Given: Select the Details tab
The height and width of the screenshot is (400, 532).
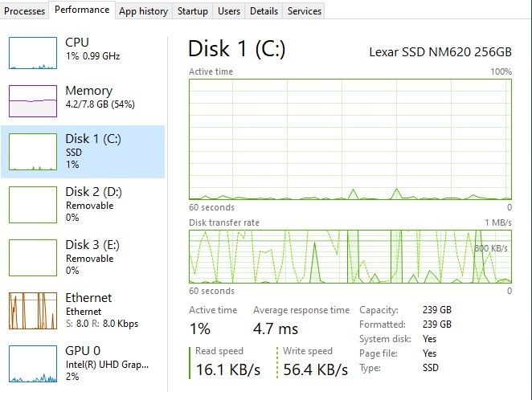Looking at the screenshot, I should pyautogui.click(x=264, y=11).
